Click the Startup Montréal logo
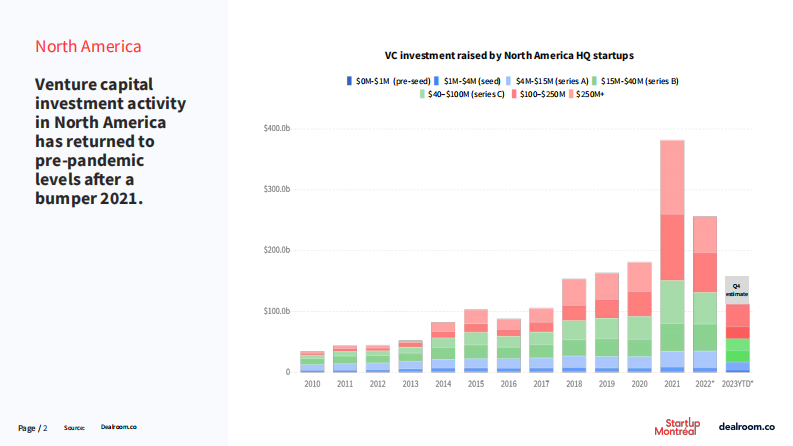Image resolution: width=793 pixels, height=446 pixels. click(677, 426)
